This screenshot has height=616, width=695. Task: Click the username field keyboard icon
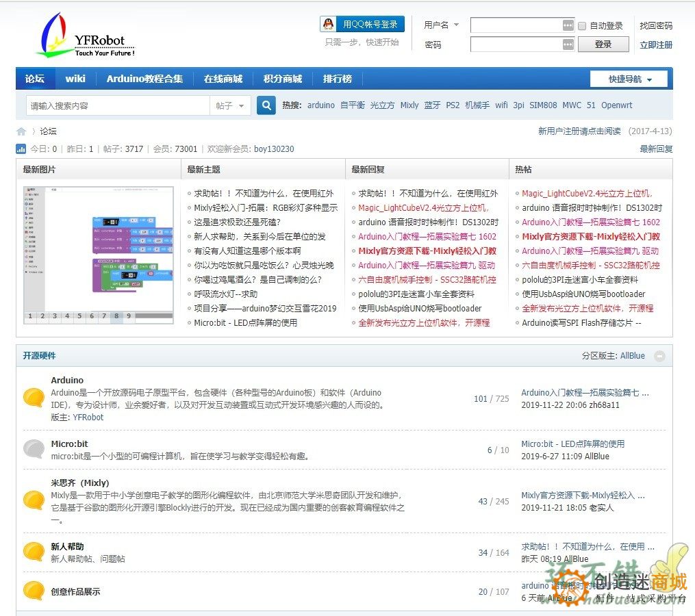pyautogui.click(x=568, y=25)
